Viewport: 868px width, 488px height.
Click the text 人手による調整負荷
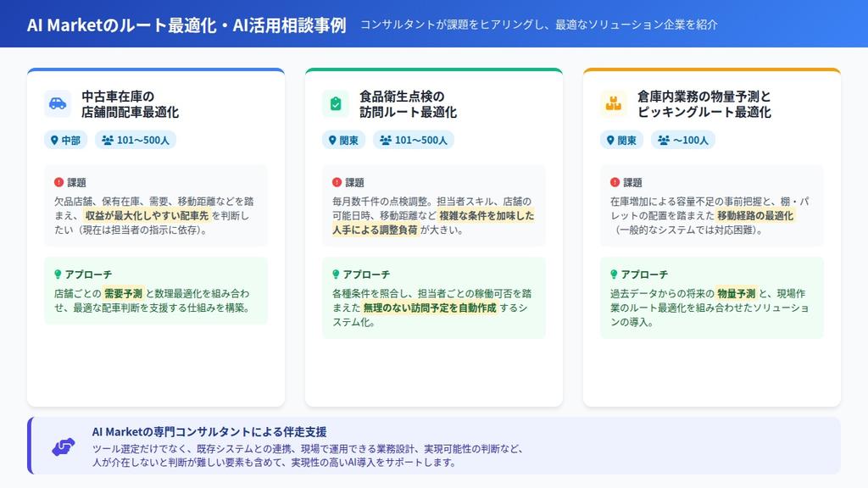[375, 230]
